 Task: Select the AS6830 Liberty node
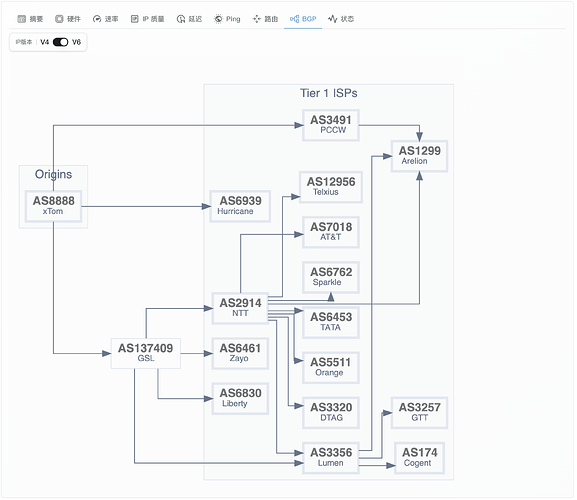point(240,398)
